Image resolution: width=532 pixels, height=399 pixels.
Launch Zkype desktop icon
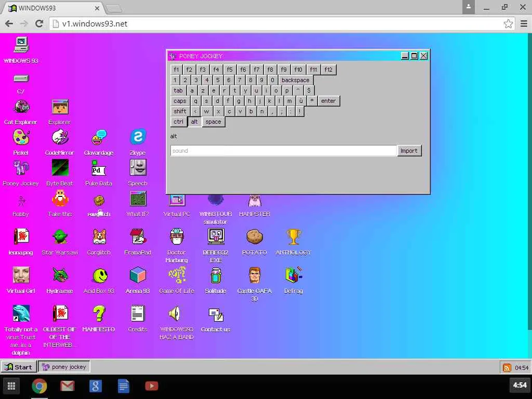[138, 137]
